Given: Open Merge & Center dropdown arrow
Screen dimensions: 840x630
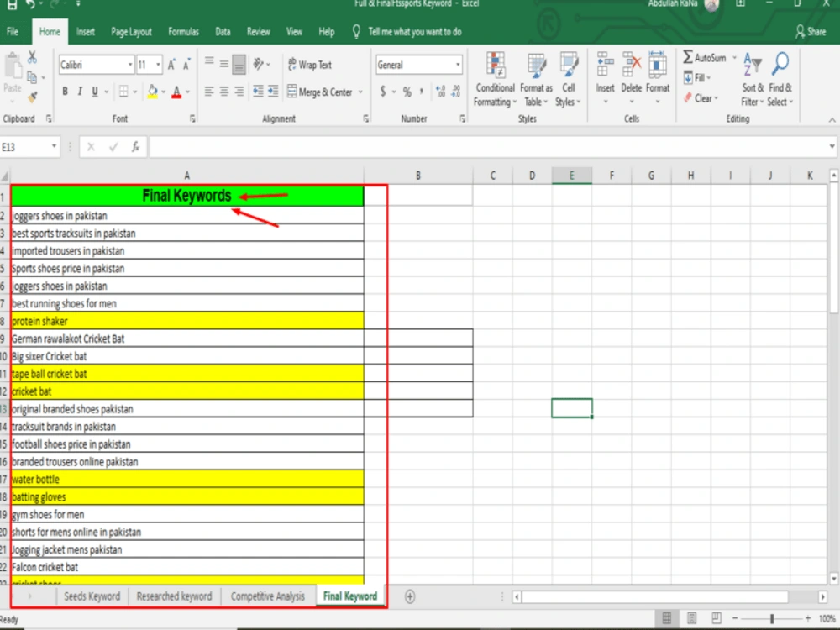Looking at the screenshot, I should [x=360, y=92].
